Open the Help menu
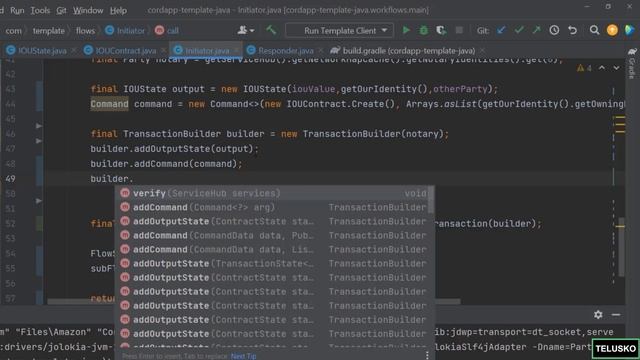The width and height of the screenshot is (640, 360). [x=118, y=10]
